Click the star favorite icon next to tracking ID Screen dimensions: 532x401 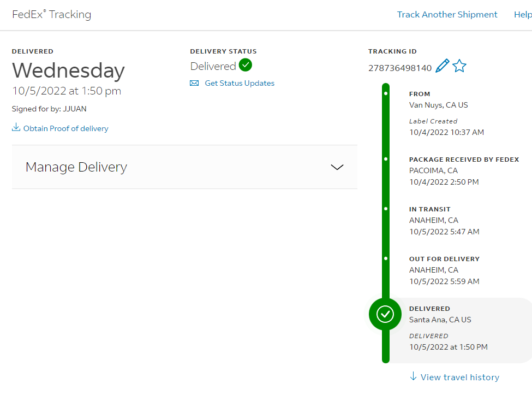pyautogui.click(x=459, y=66)
